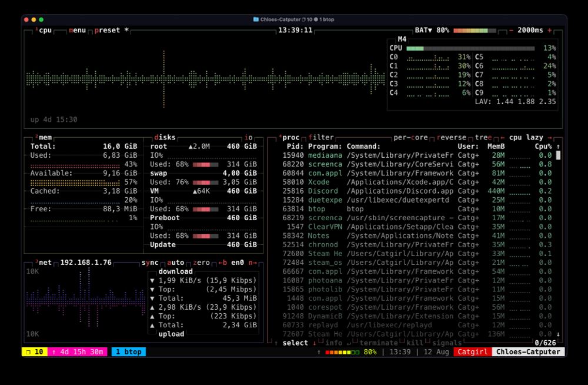Click the 1 btop tmux window tab

pyautogui.click(x=129, y=352)
